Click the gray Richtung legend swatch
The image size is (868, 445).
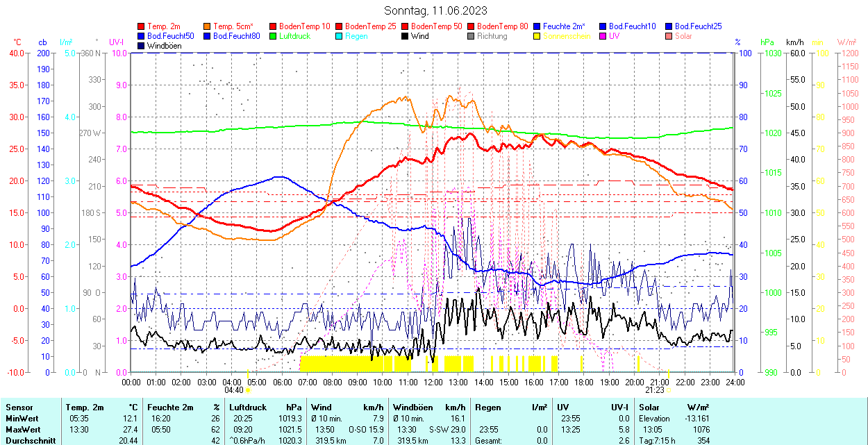point(471,36)
